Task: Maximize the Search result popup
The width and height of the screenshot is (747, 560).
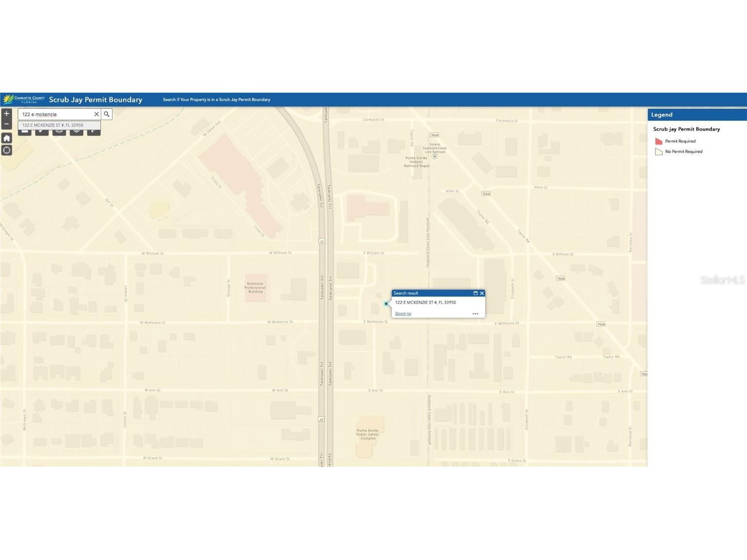Action: pyautogui.click(x=476, y=293)
